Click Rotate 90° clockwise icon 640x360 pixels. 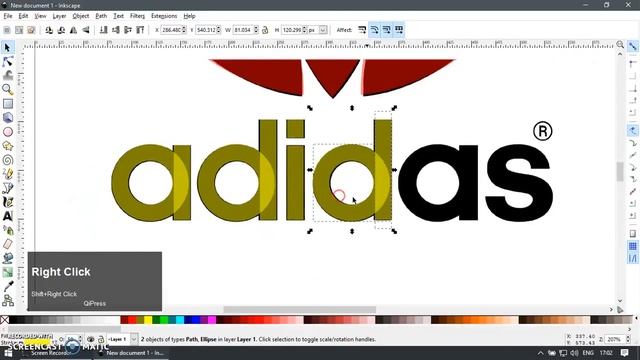(x=61, y=30)
